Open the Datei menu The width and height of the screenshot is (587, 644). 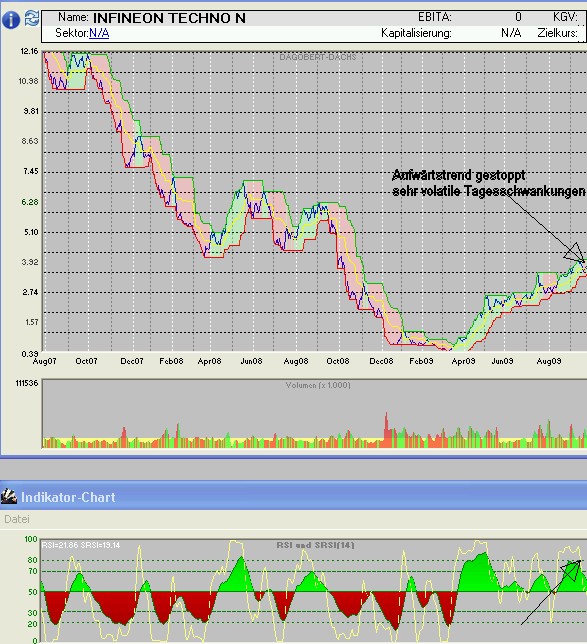pos(17,519)
